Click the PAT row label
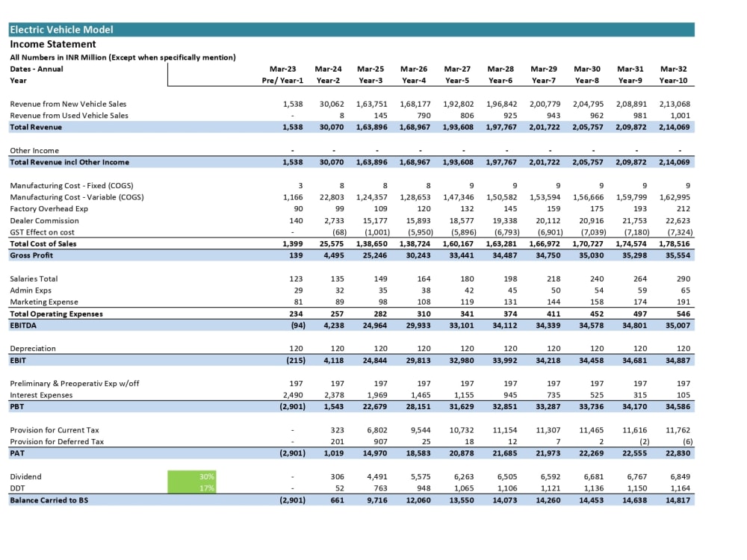Screen dimensions: 747x560 coord(17,453)
